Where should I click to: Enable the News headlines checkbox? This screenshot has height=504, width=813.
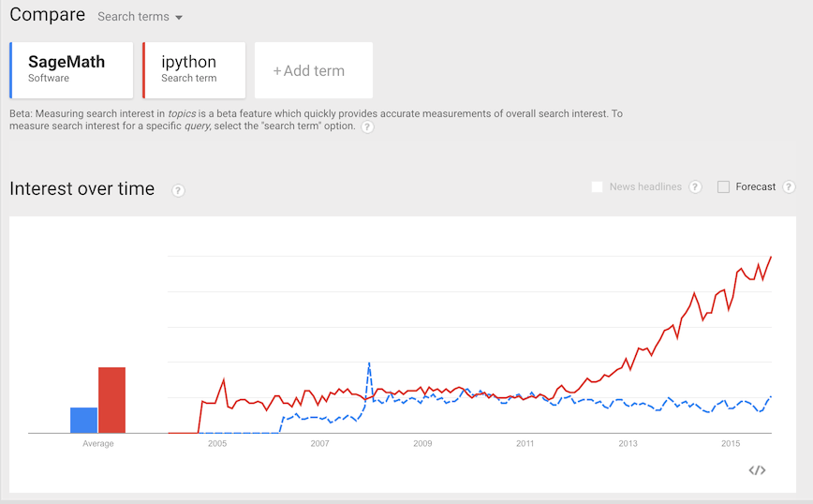pos(598,187)
